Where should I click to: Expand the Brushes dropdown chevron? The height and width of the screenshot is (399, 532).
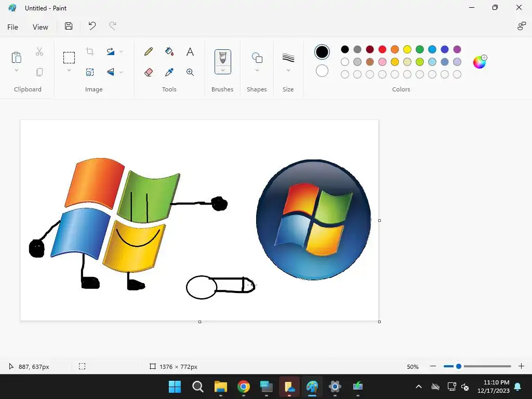click(x=223, y=70)
